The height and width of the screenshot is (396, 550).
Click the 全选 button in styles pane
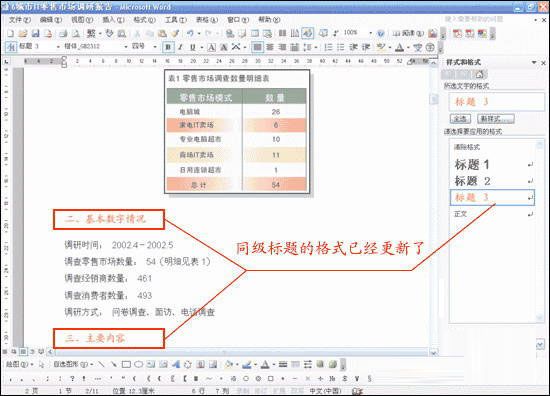[x=460, y=119]
